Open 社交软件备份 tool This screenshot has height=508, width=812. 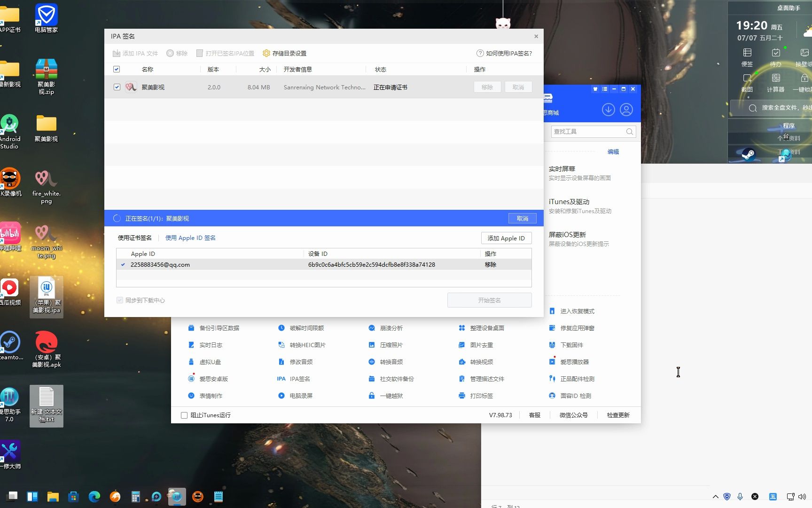tap(391, 379)
